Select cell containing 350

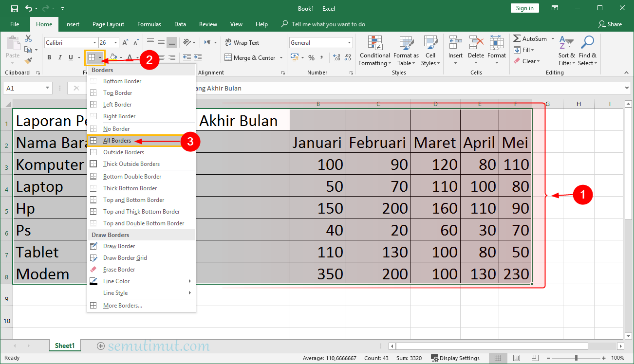318,273
